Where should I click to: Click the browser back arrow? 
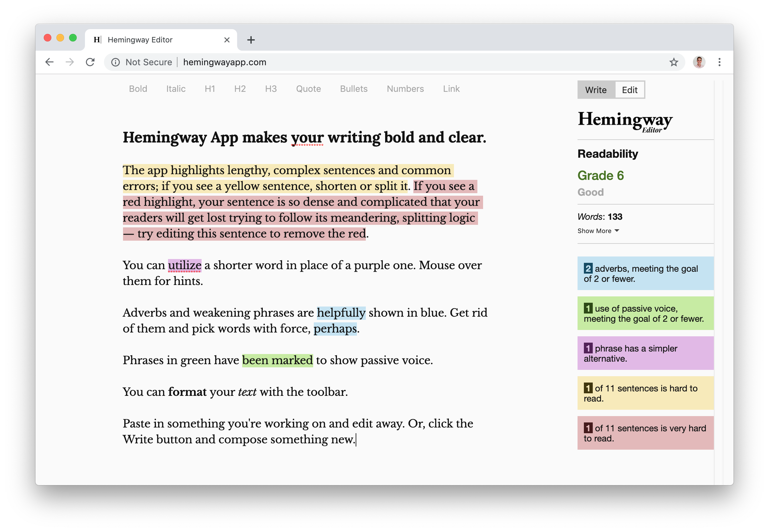(x=49, y=62)
